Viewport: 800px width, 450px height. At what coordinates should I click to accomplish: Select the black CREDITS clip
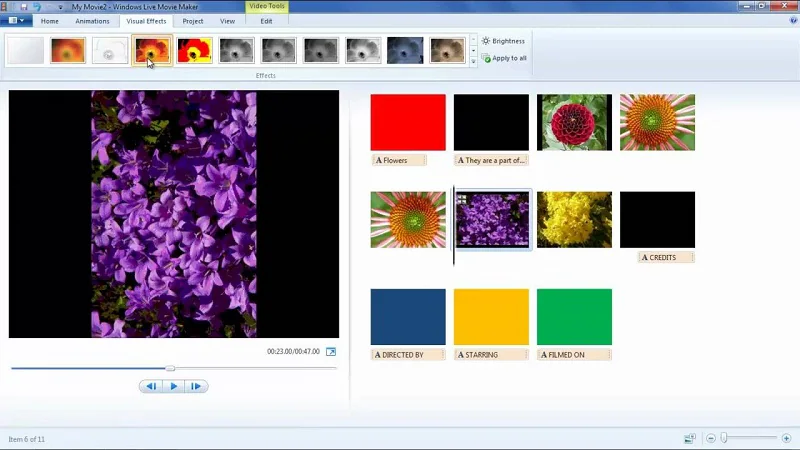tap(658, 220)
